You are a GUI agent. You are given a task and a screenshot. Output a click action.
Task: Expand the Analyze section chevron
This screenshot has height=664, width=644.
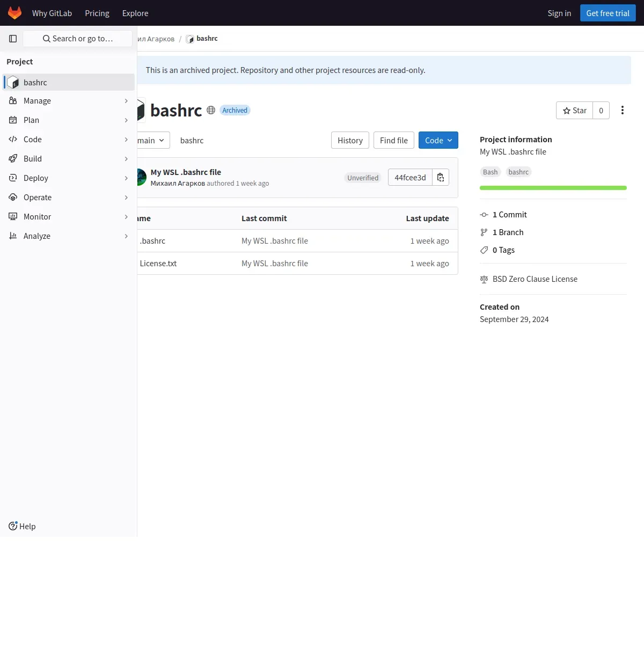click(126, 236)
